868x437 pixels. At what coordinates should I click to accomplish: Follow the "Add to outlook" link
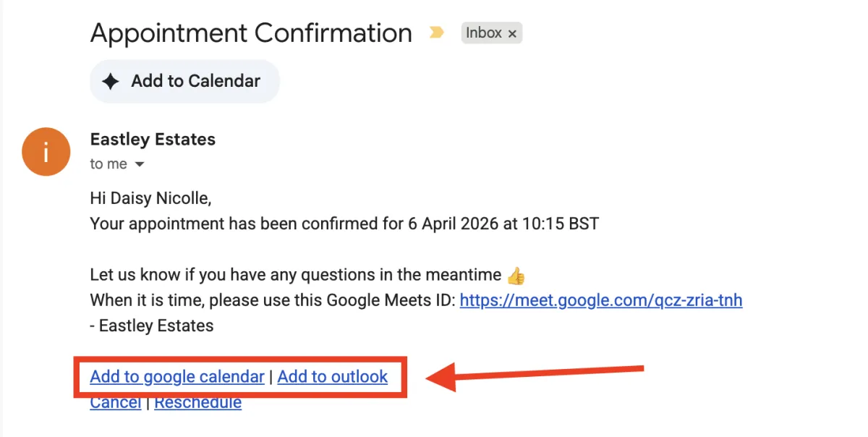pyautogui.click(x=332, y=376)
